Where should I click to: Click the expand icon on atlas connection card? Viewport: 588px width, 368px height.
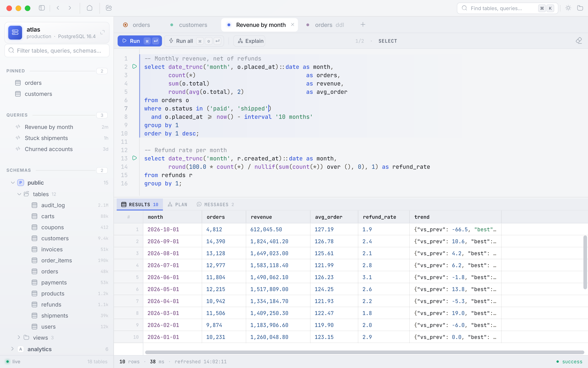click(102, 32)
